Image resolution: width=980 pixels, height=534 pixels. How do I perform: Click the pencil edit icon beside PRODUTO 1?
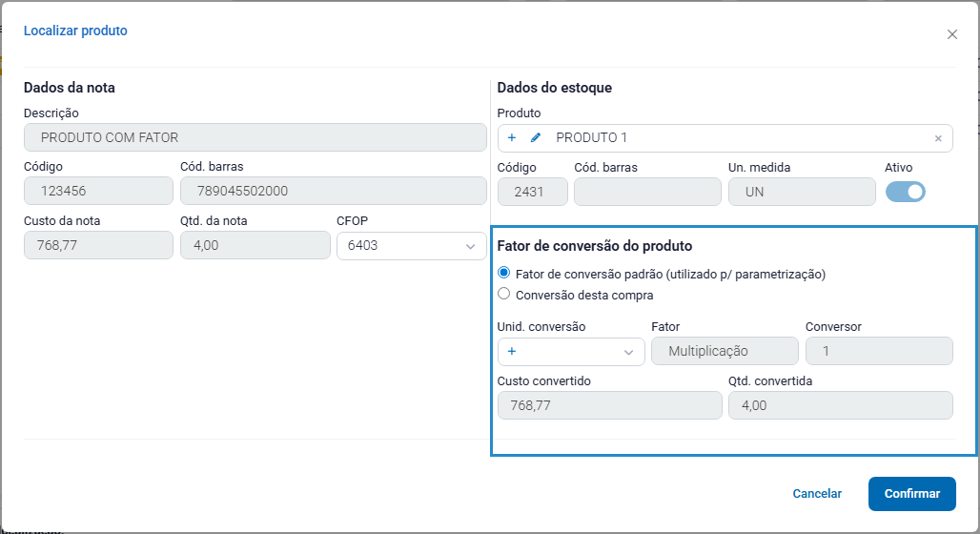point(536,138)
